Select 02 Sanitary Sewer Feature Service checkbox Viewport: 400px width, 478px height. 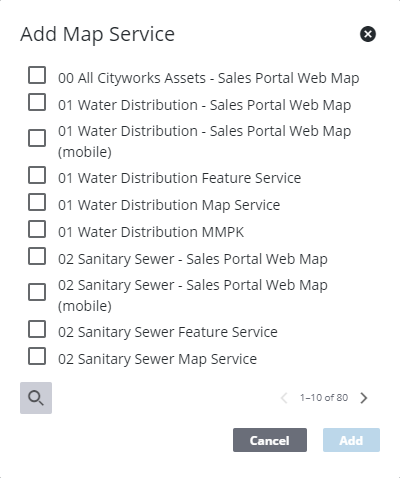[37, 329]
